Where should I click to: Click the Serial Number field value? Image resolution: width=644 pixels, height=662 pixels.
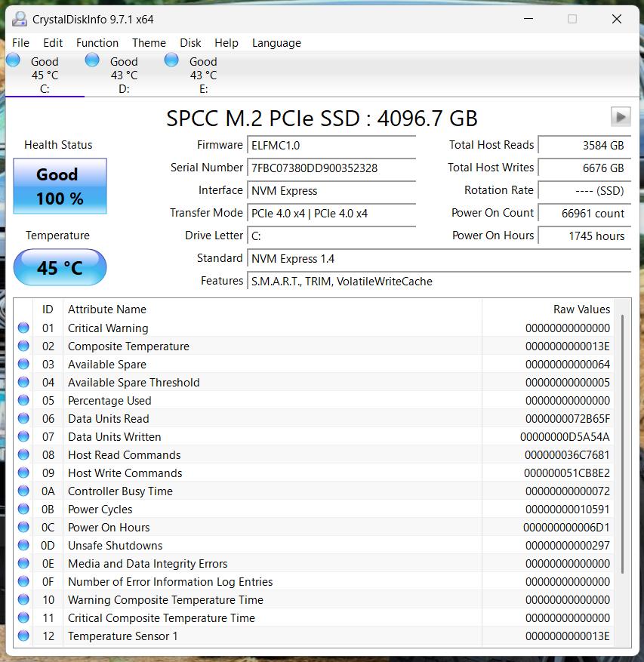pyautogui.click(x=331, y=168)
